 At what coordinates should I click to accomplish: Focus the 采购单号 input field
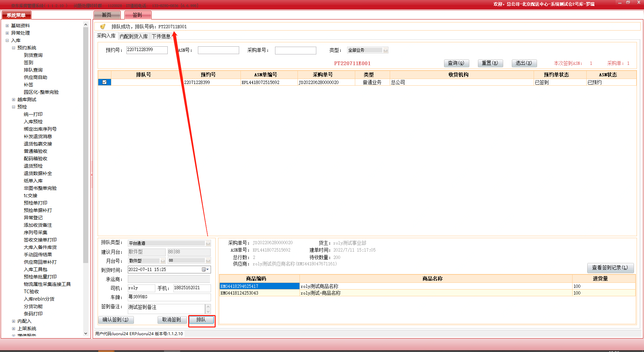(296, 50)
